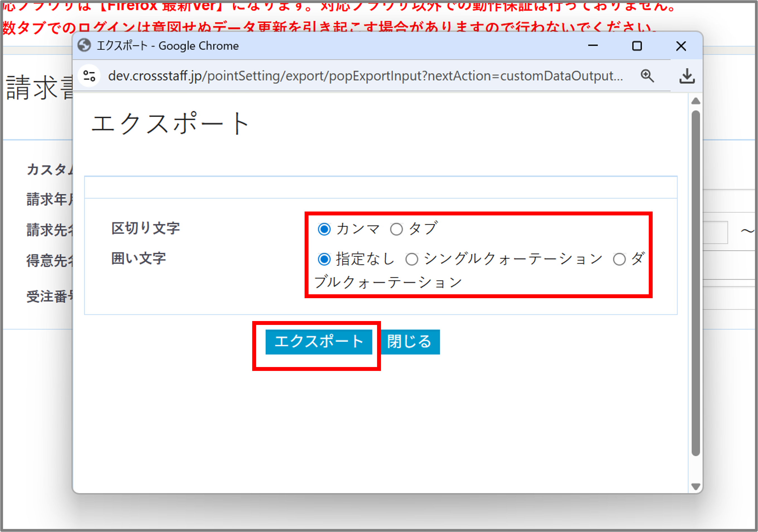Minimize the エクスポート popup window

pyautogui.click(x=593, y=46)
